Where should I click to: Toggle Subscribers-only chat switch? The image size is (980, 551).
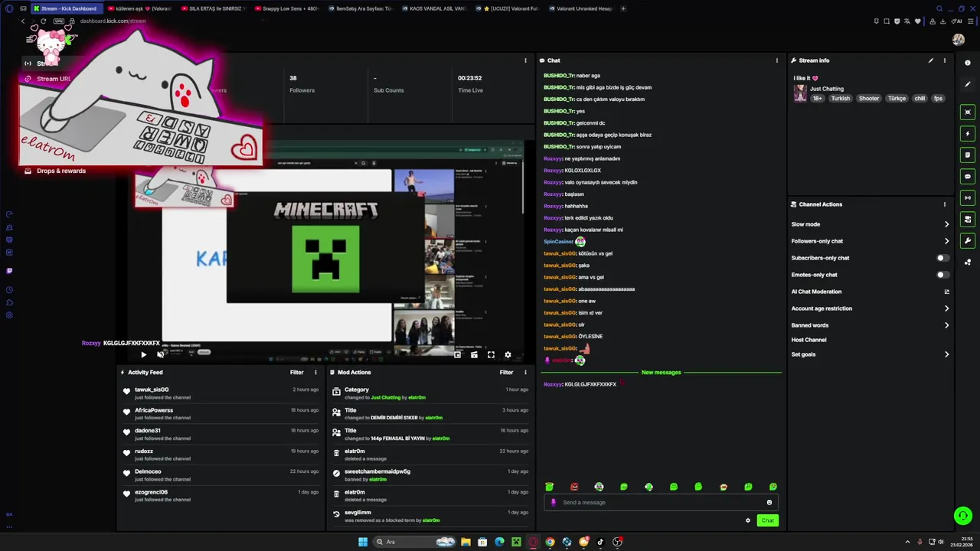(x=943, y=258)
